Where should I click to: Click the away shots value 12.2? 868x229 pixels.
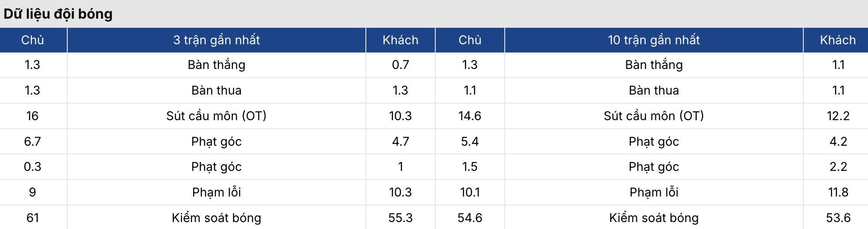coord(838,116)
